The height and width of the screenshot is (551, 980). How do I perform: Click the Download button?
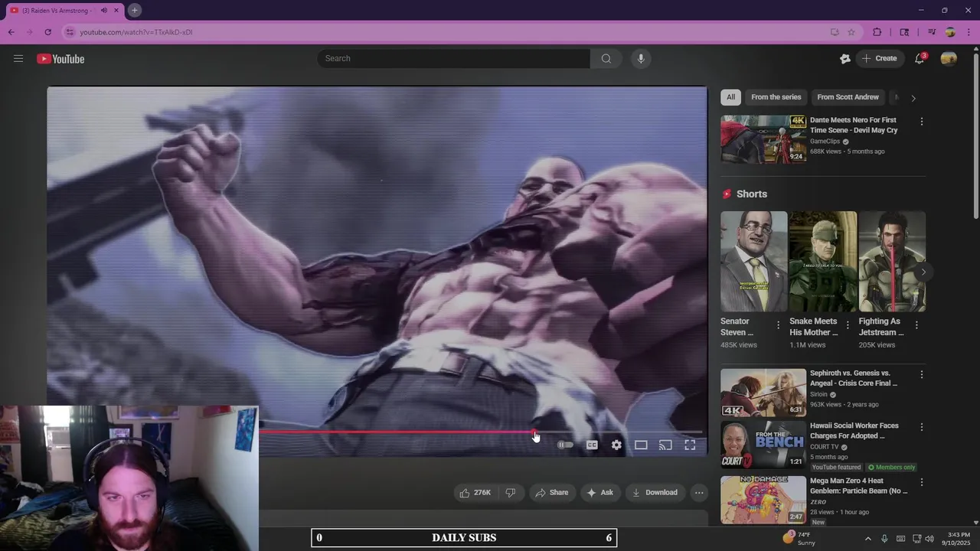tap(655, 493)
